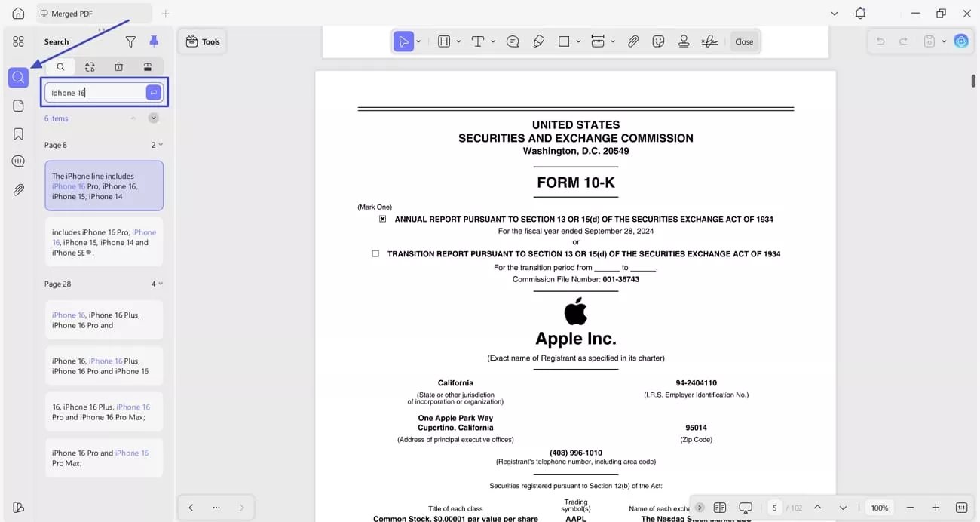The width and height of the screenshot is (980, 522).
Task: Open the Bookmarks panel in sidebar
Action: click(x=18, y=134)
